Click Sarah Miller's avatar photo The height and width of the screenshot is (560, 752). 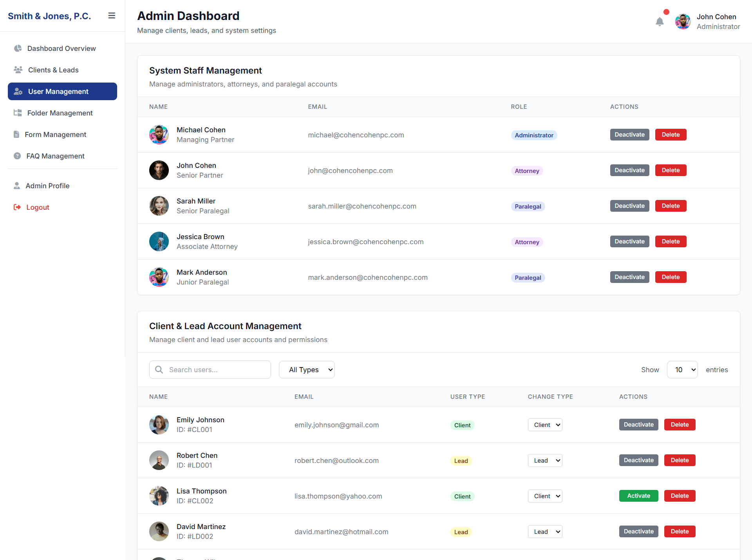pos(159,206)
